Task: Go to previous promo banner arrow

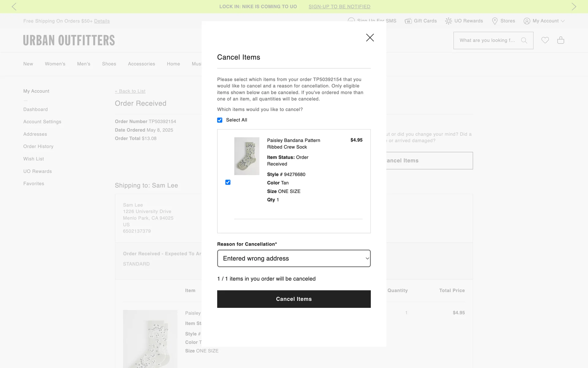Action: click(x=14, y=6)
